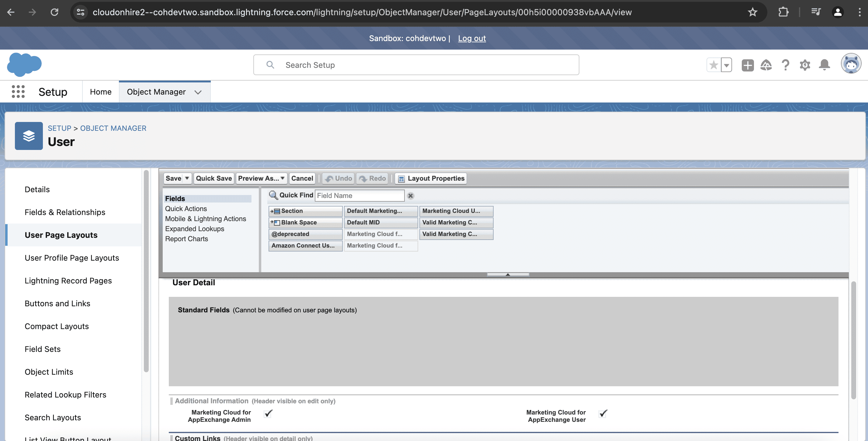
Task: Click the Quick Find magnifier icon
Action: click(273, 195)
